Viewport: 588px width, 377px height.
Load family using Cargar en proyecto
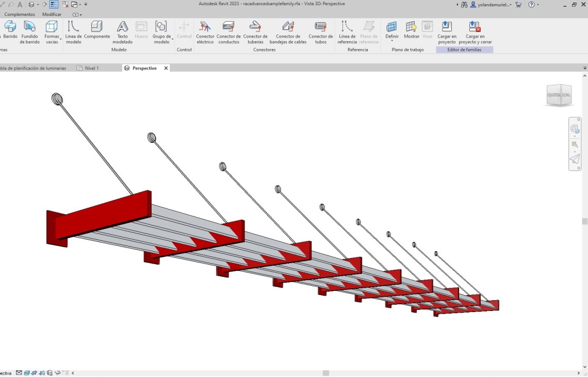pos(447,31)
